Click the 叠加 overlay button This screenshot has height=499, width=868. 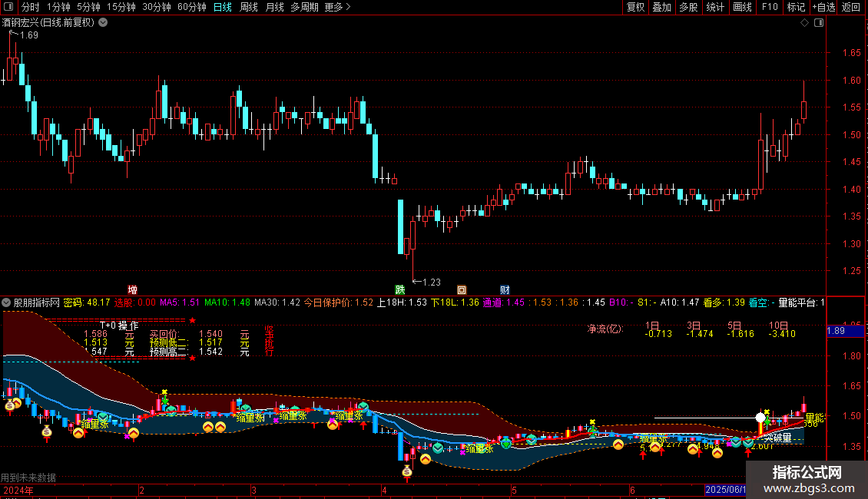[x=661, y=7]
